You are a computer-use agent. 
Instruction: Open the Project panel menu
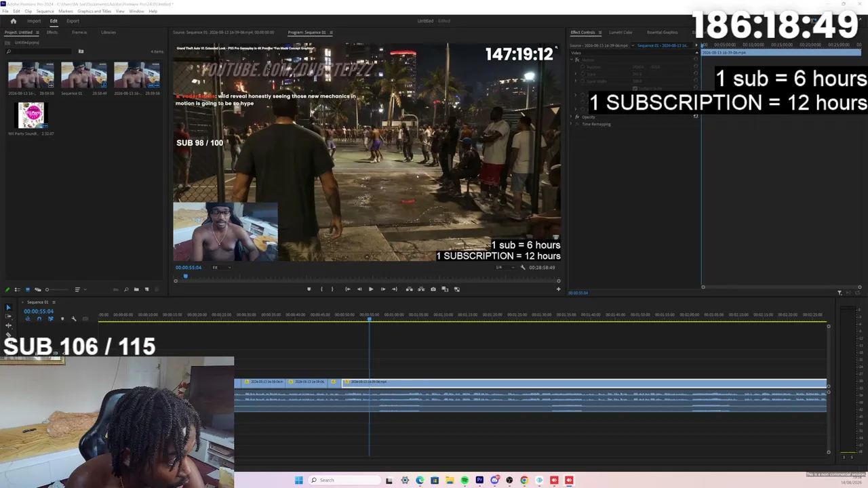(x=37, y=33)
